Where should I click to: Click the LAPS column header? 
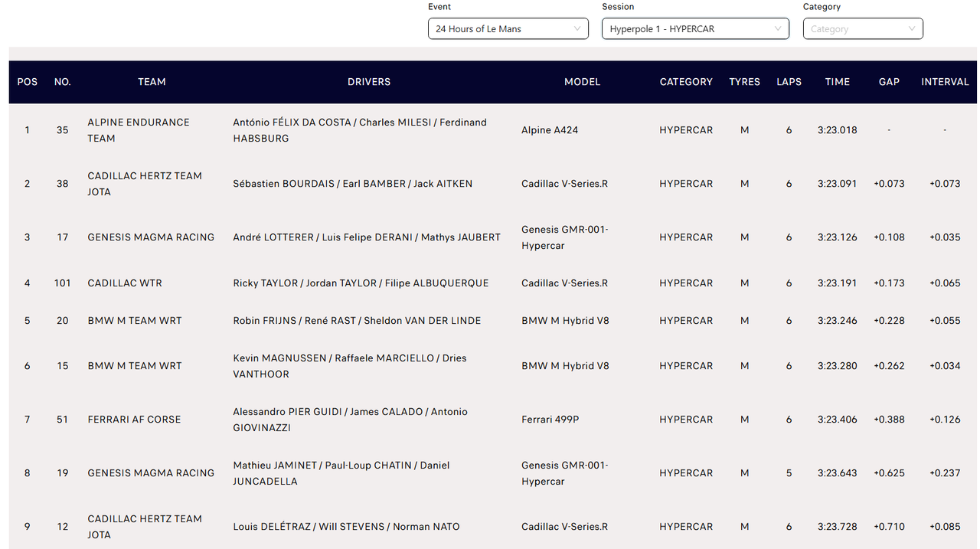point(789,82)
